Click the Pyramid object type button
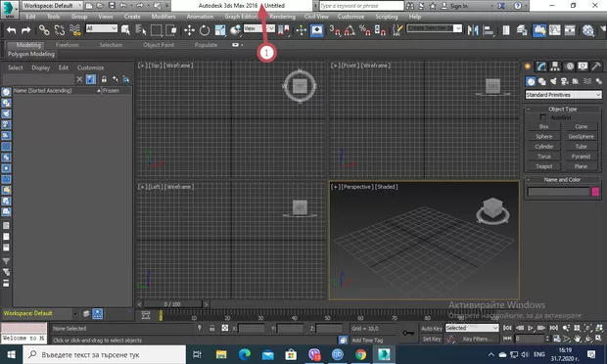The image size is (607, 364). pyautogui.click(x=581, y=157)
